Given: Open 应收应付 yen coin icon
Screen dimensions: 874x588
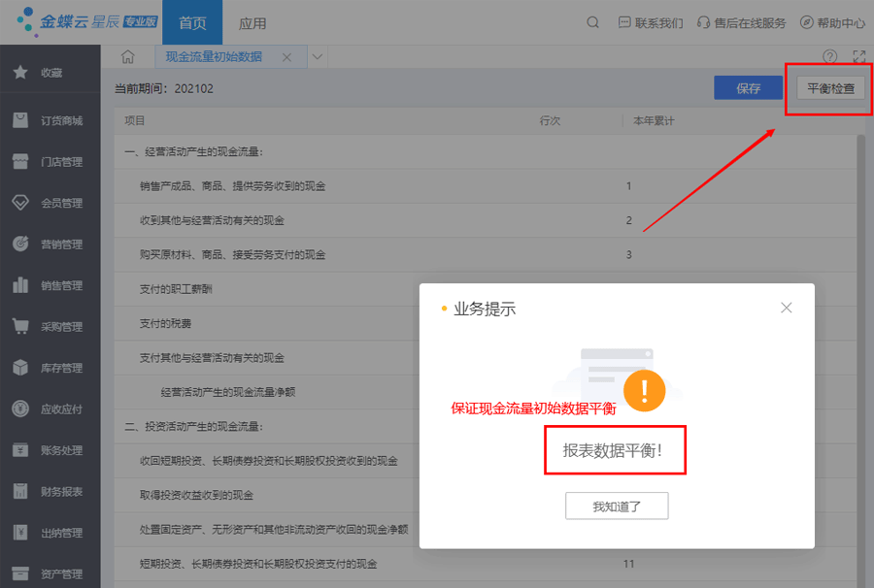Looking at the screenshot, I should 20,408.
